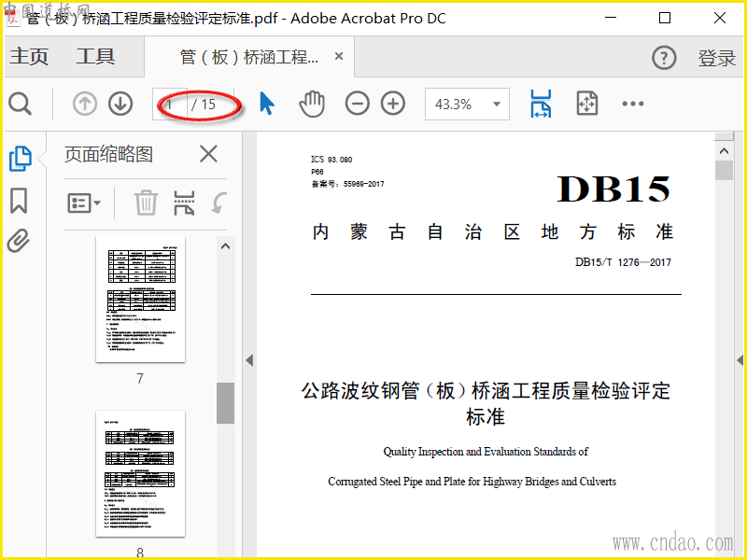Viewport: 747px width, 560px height.
Task: Activate the hand pan tool
Action: click(312, 104)
